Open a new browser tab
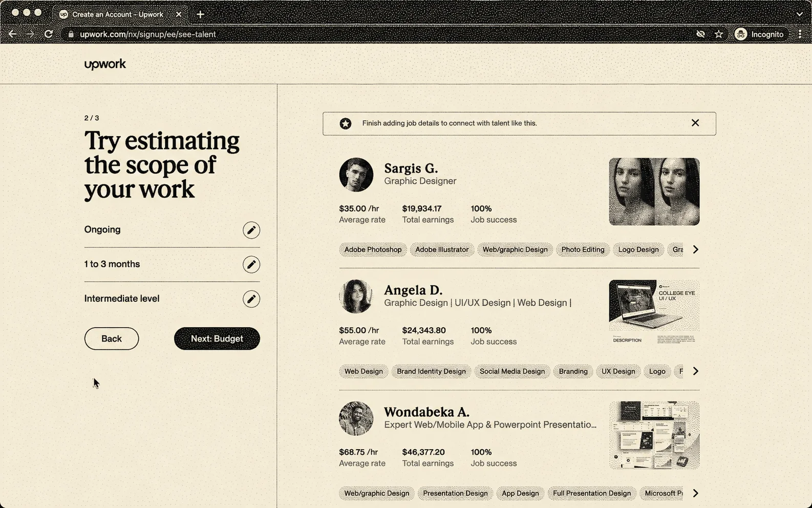Screen dimensions: 812x508 (x=201, y=14)
